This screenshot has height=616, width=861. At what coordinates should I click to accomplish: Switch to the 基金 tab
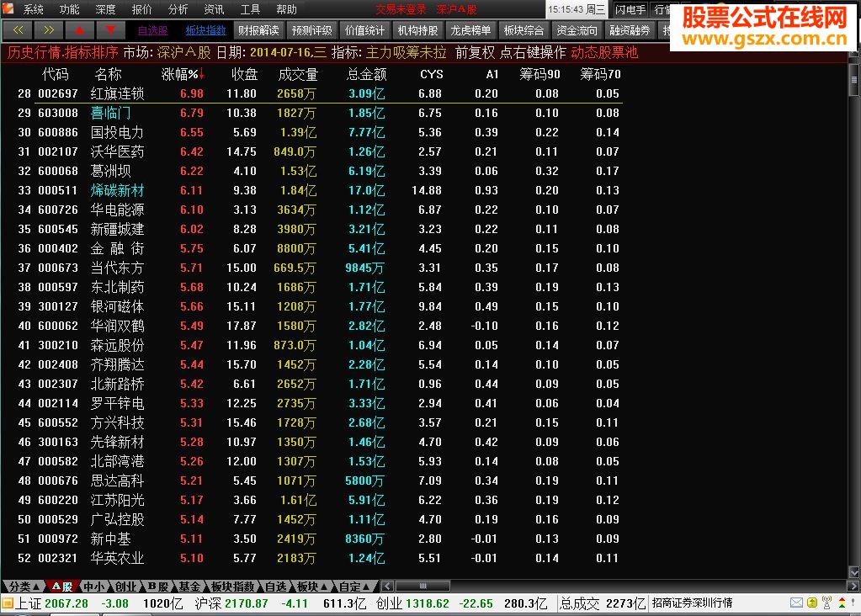click(190, 587)
